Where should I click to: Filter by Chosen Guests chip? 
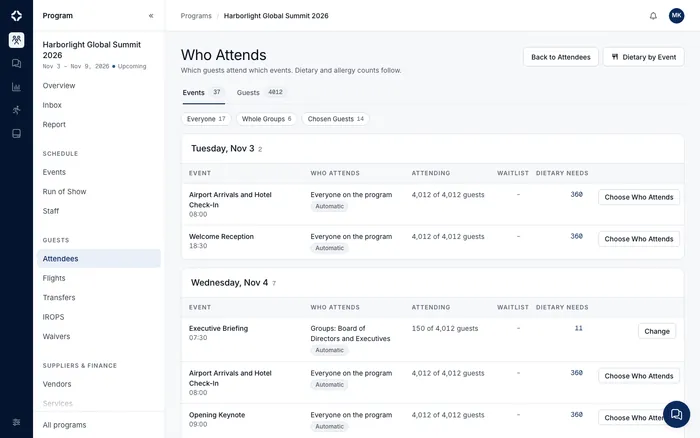coord(335,119)
